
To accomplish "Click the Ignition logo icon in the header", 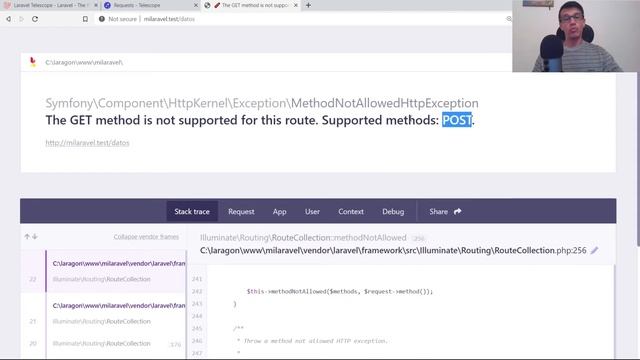I will click(33, 62).
